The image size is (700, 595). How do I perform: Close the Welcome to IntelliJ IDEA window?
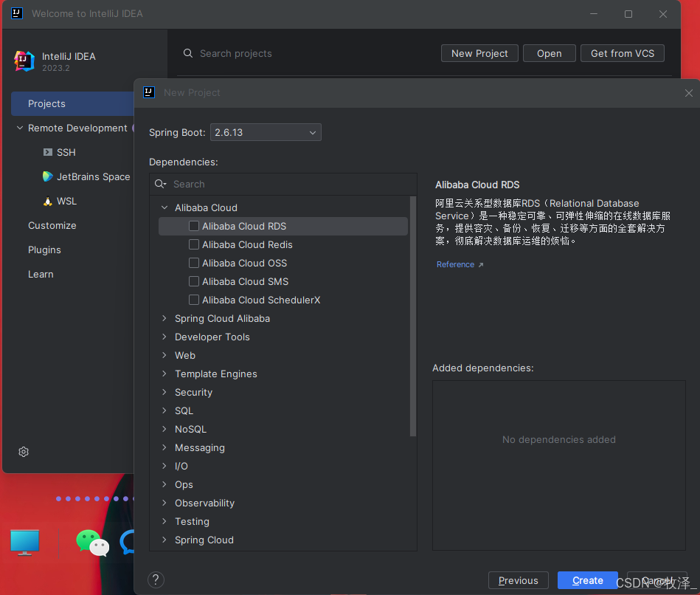pyautogui.click(x=663, y=14)
